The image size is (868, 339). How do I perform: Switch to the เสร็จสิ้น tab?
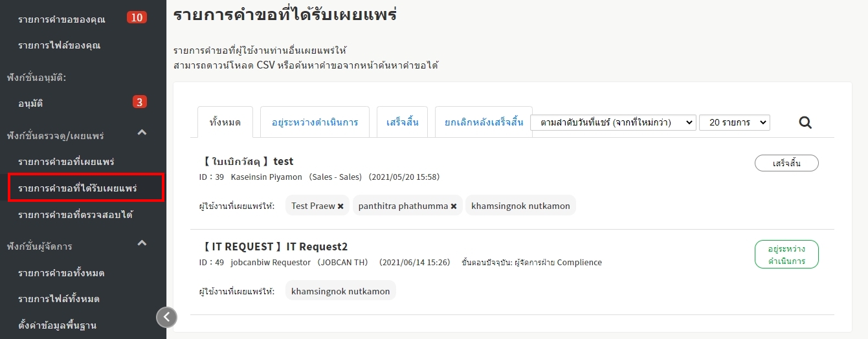402,122
